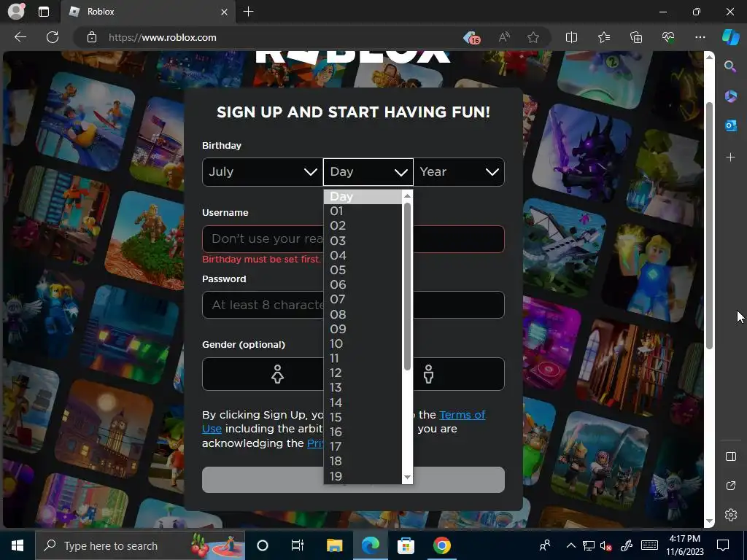Click day list scroll up arrow
Screen dimensions: 747x560
coord(407,195)
